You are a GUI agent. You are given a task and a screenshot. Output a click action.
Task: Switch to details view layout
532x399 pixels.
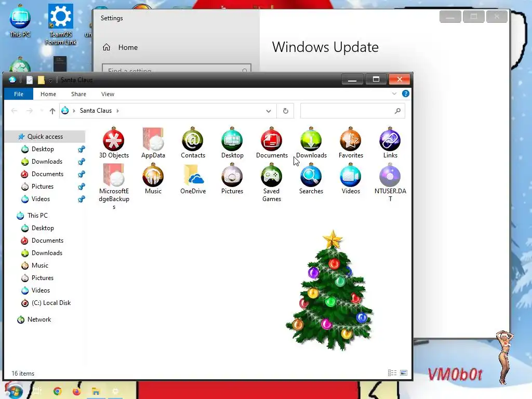392,373
